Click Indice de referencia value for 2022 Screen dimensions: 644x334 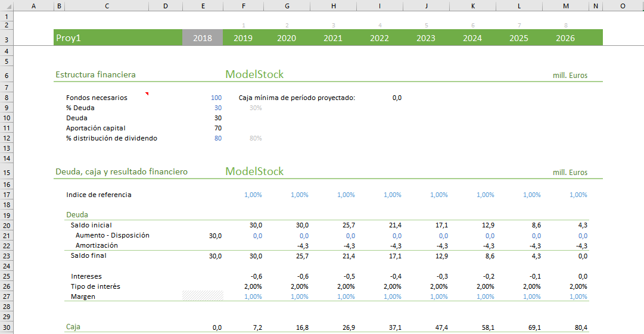[x=392, y=195]
